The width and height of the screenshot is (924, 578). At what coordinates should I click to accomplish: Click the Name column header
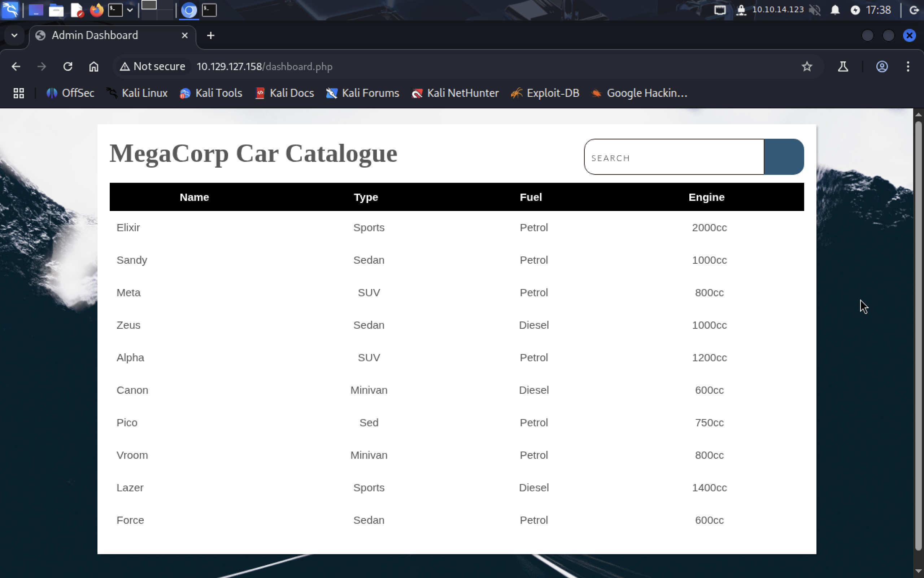pyautogui.click(x=194, y=197)
